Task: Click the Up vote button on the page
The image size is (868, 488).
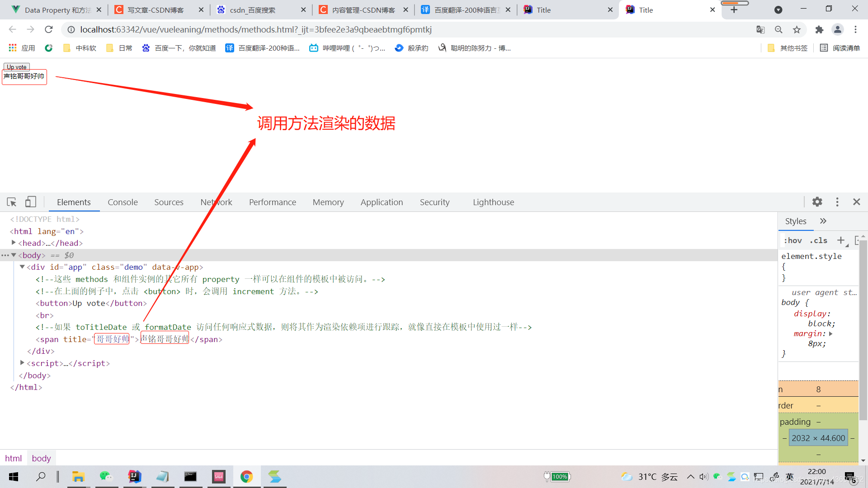Action: pyautogui.click(x=16, y=66)
